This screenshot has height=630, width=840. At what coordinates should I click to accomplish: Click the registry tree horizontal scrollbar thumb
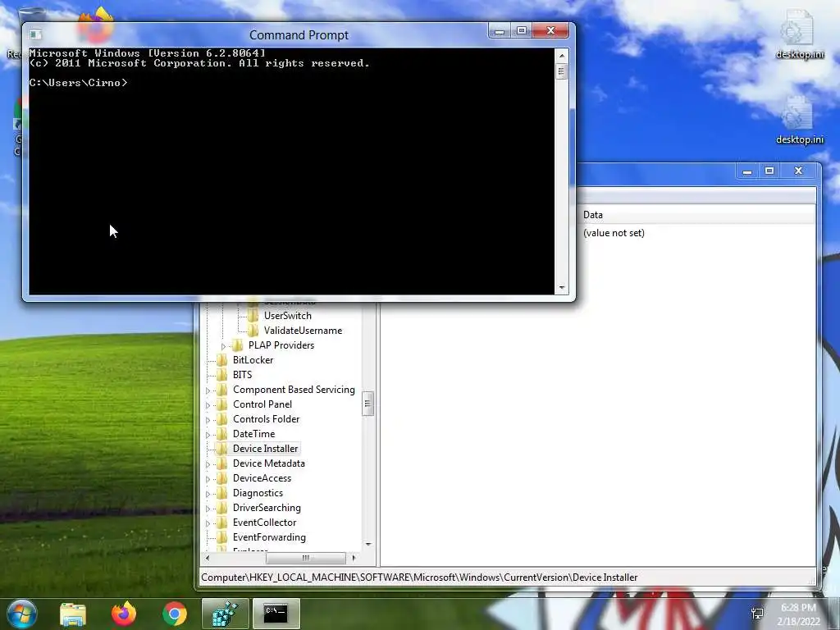305,558
